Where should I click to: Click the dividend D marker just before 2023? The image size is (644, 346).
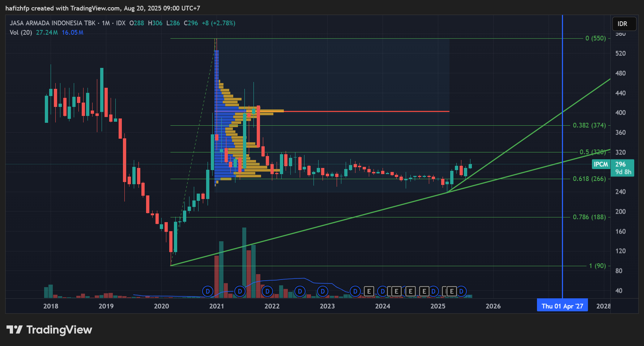point(323,291)
